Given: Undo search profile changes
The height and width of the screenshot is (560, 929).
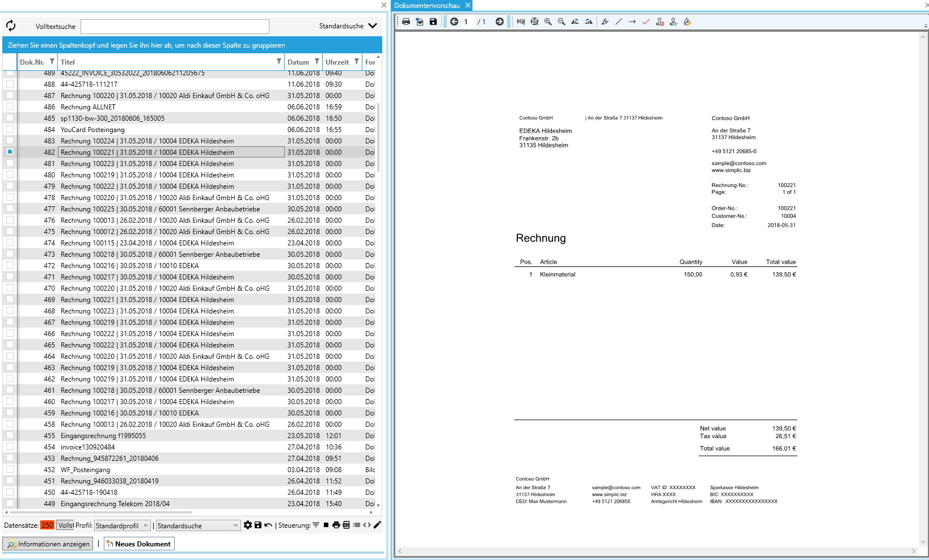Looking at the screenshot, I should click(x=268, y=525).
